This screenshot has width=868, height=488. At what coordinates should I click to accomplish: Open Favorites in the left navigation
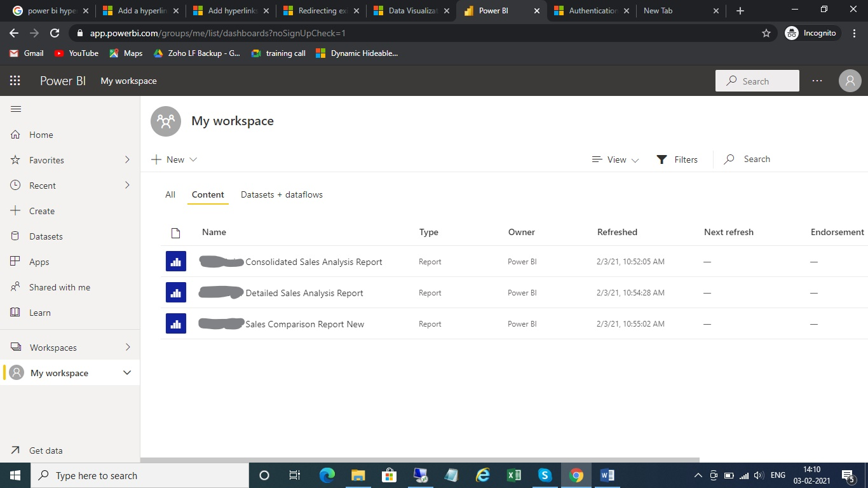pyautogui.click(x=70, y=160)
